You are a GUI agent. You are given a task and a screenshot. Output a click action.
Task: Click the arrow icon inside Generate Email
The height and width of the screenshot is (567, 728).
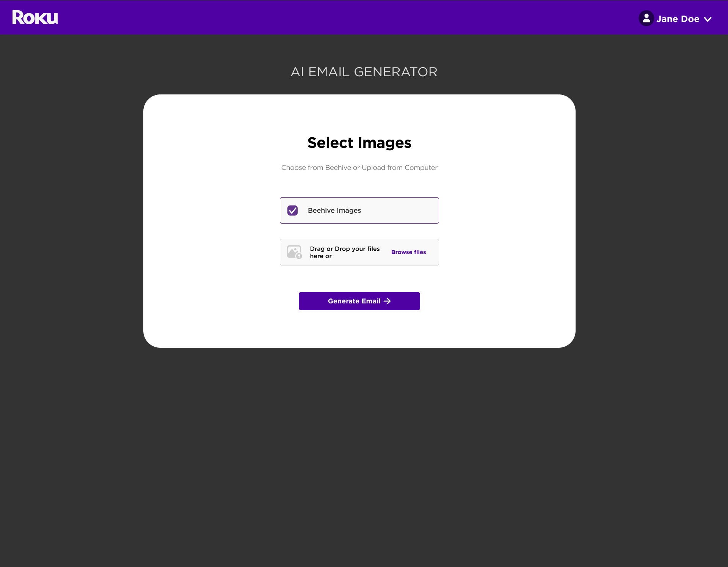pos(387,301)
